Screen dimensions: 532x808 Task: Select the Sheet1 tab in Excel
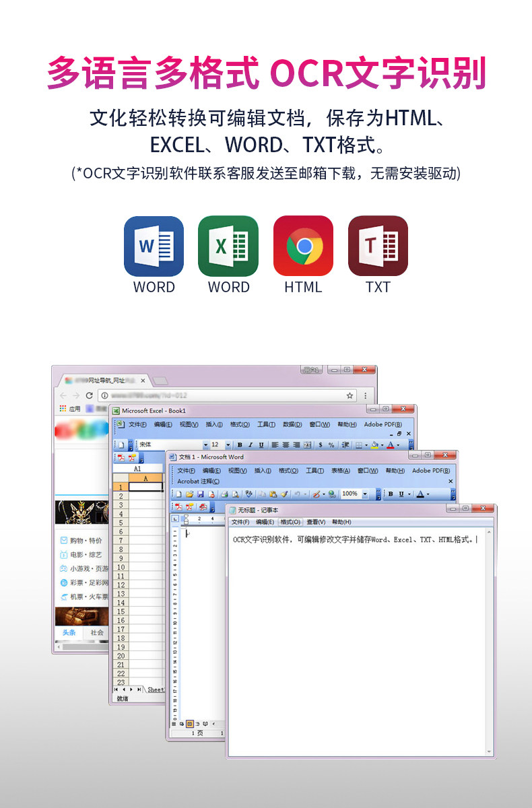[156, 689]
